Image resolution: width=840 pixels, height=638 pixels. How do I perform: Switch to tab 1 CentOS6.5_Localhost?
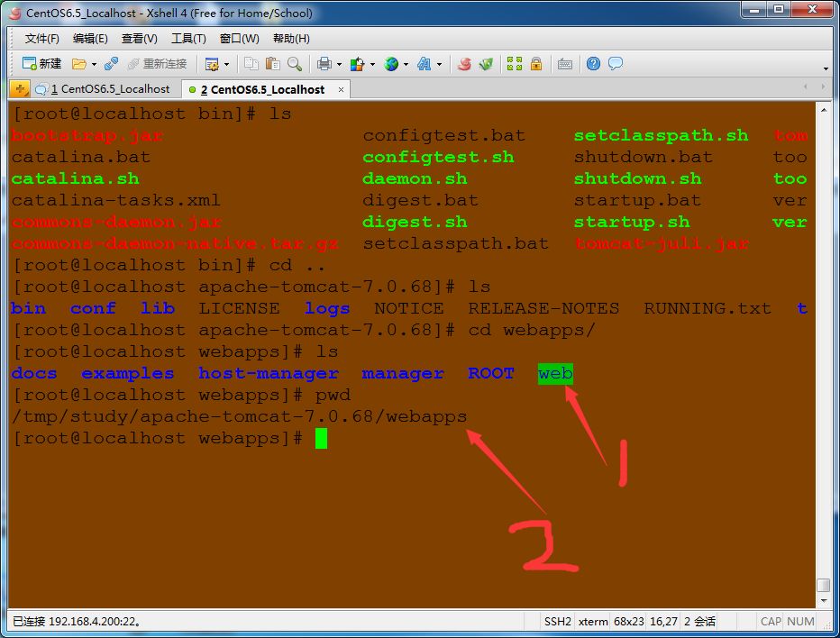pos(104,89)
